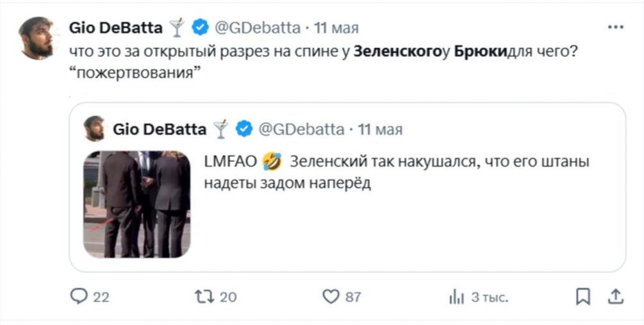The height and width of the screenshot is (325, 644).
Task: Open the quoted tweet's image thumbnail
Action: coord(136,204)
